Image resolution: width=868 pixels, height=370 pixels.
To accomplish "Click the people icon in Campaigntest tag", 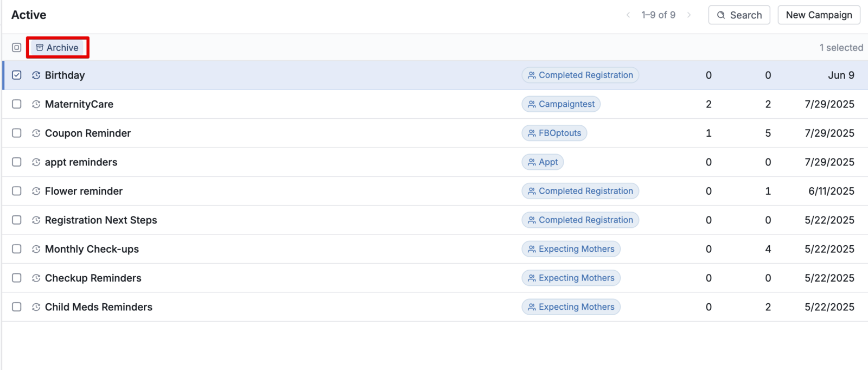I will [532, 104].
